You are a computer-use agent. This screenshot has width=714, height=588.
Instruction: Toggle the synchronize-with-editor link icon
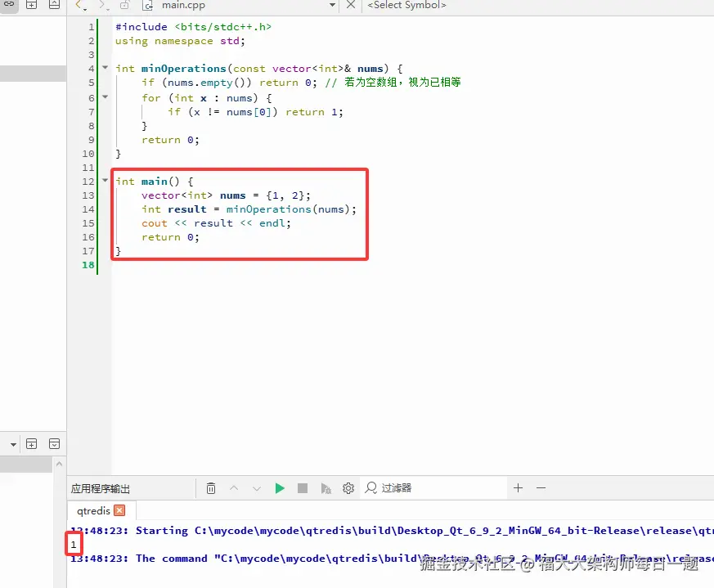[9, 5]
